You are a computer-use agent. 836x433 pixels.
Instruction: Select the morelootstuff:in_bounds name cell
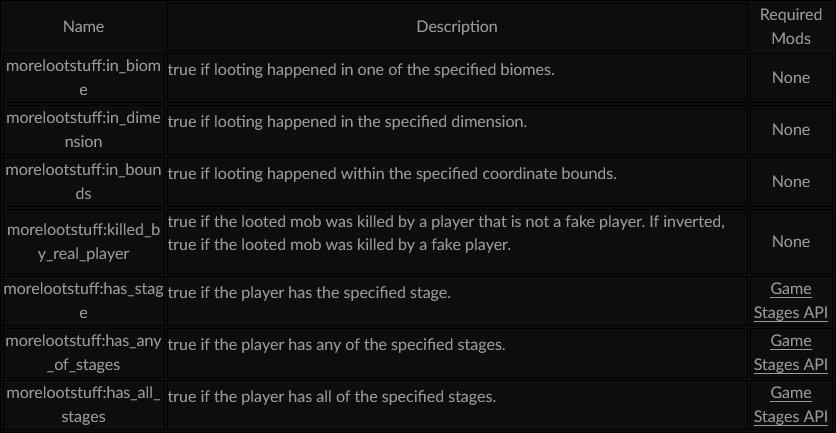point(84,182)
